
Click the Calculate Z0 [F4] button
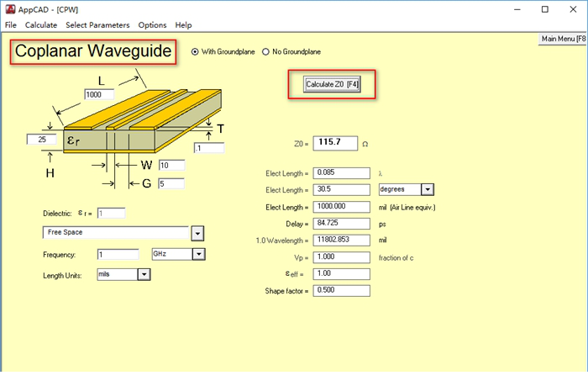point(332,84)
